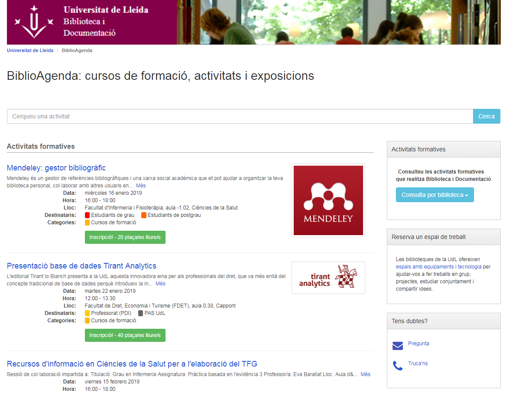Click the Mendeley logo image
The width and height of the screenshot is (532, 393).
328,200
